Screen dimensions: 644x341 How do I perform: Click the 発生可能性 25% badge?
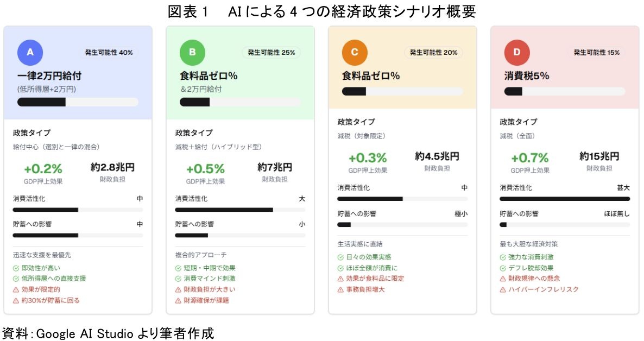(271, 53)
